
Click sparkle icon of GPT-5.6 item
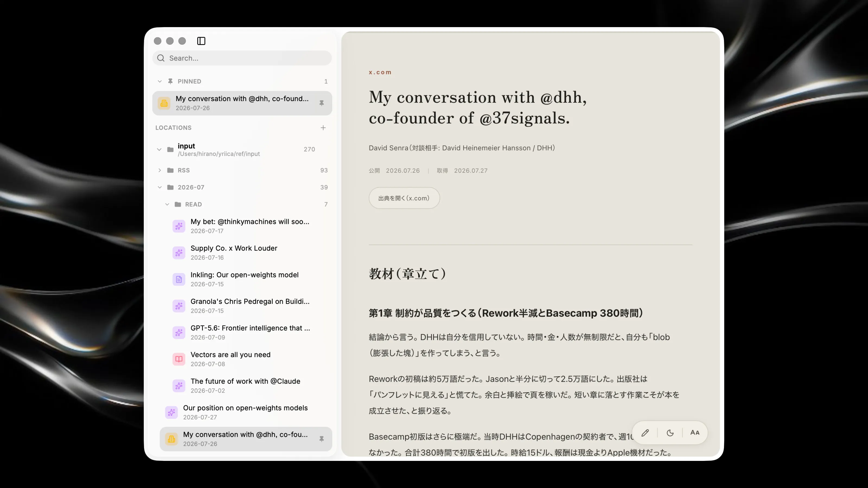pyautogui.click(x=179, y=332)
